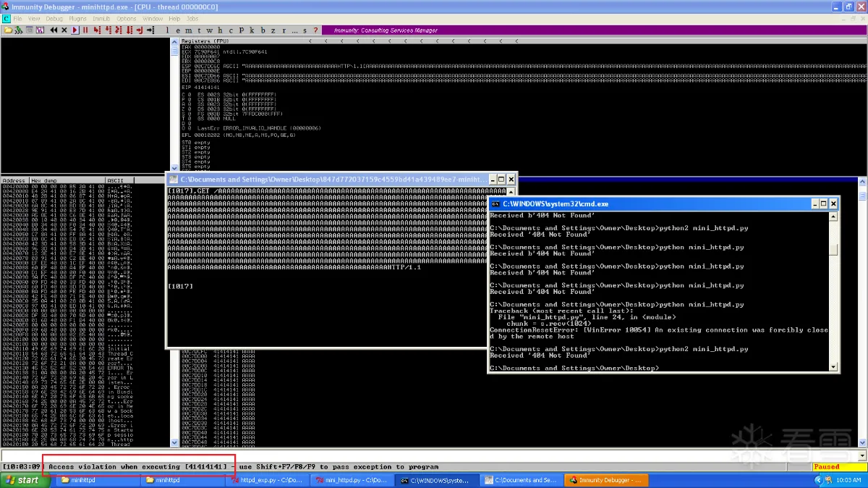Click cmd.exe scrollbar up arrow
This screenshot has width=868, height=488.
[833, 216]
